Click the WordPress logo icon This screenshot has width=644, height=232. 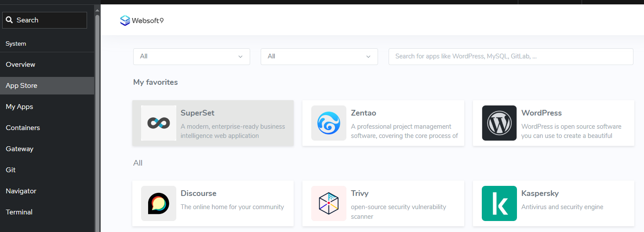[x=499, y=123]
